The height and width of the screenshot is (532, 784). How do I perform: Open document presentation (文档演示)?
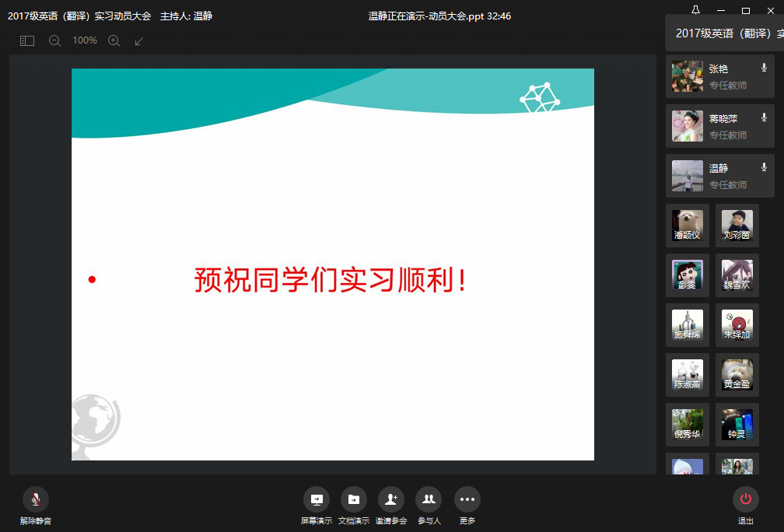[354, 499]
